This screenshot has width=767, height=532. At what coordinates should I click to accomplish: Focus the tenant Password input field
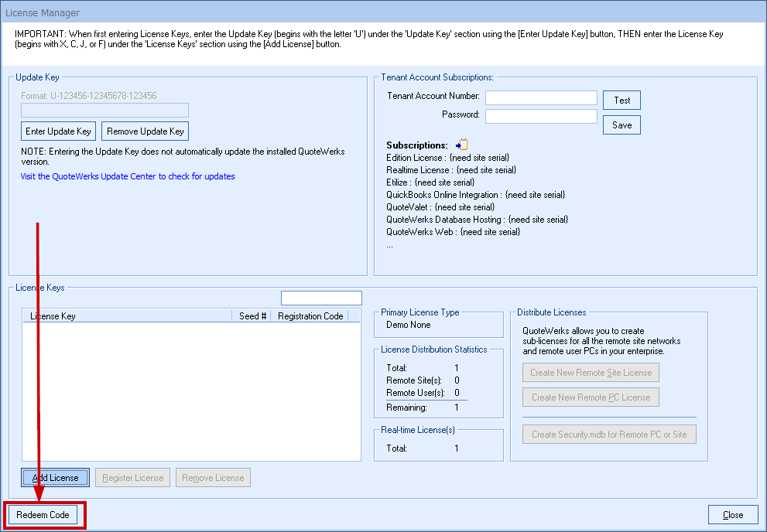(541, 116)
